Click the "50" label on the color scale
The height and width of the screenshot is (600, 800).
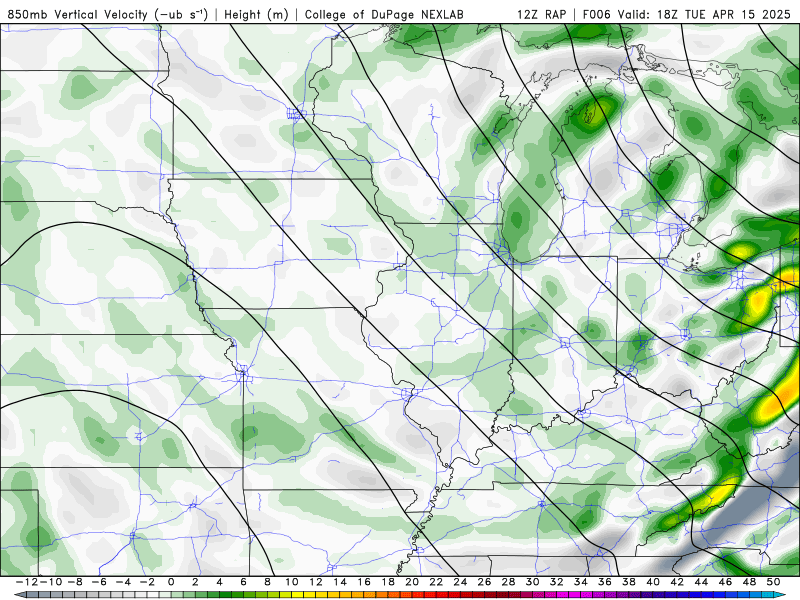(773, 582)
